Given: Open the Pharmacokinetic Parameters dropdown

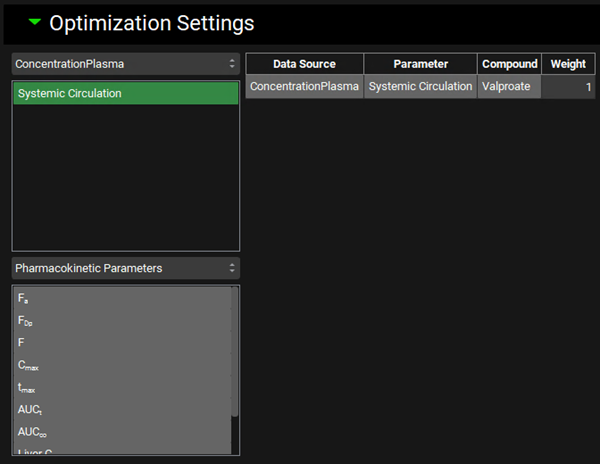Looking at the screenshot, I should pyautogui.click(x=125, y=268).
